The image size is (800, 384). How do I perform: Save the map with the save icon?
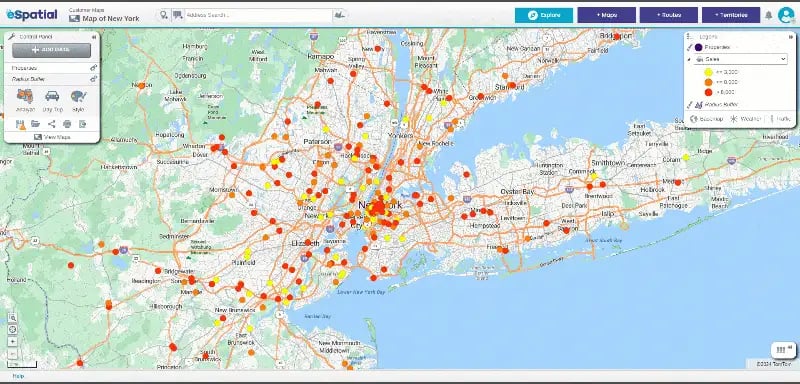(x=20, y=124)
